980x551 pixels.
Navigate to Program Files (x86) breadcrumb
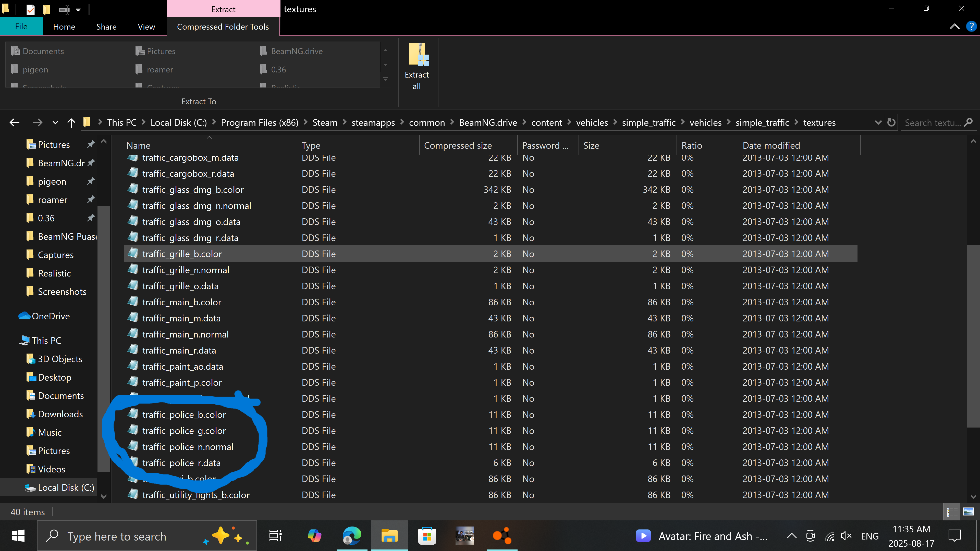[260, 122]
